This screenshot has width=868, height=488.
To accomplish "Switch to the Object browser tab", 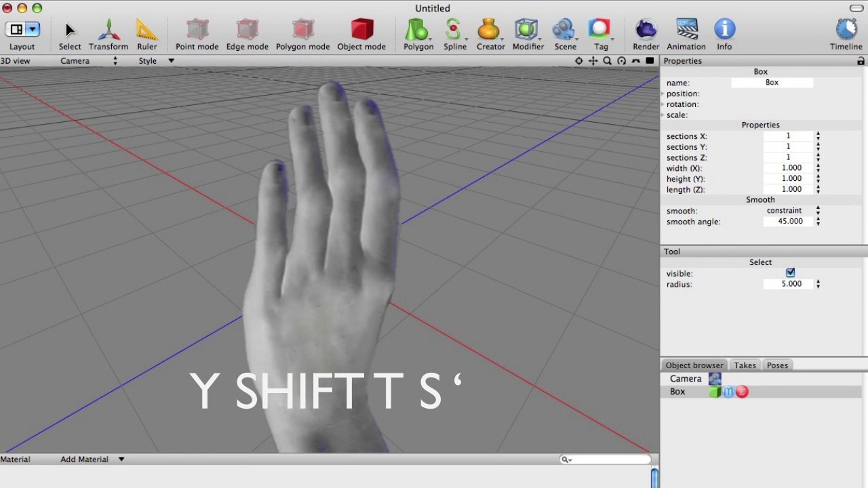I will point(694,365).
